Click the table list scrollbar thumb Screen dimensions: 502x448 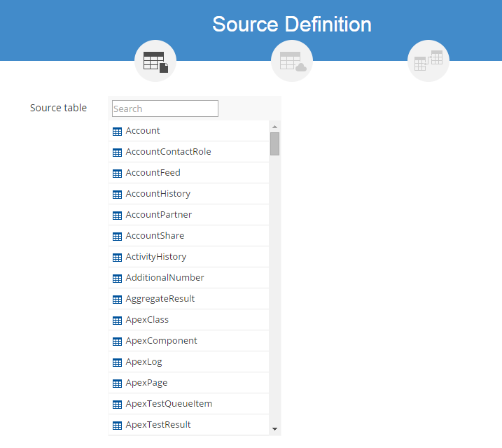click(x=274, y=143)
